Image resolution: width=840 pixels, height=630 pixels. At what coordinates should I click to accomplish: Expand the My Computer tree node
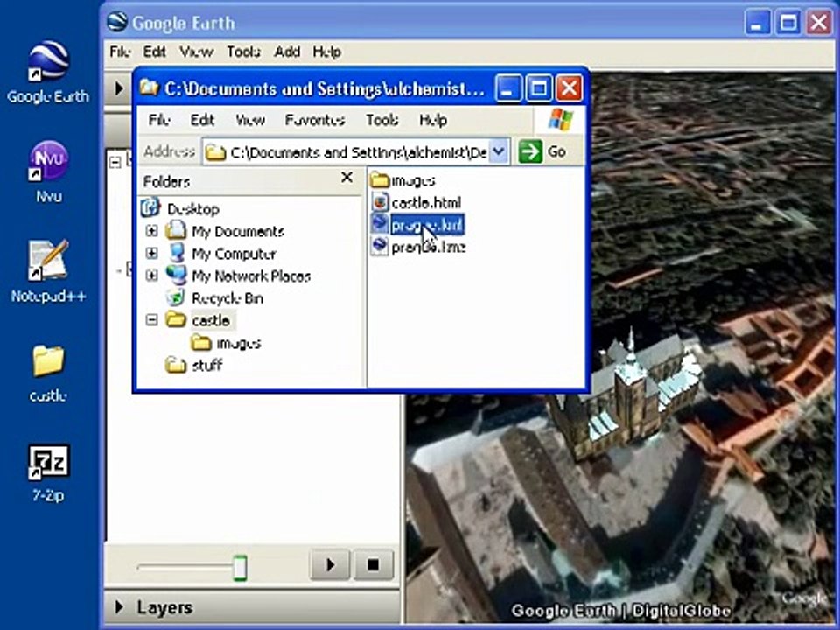pyautogui.click(x=152, y=254)
